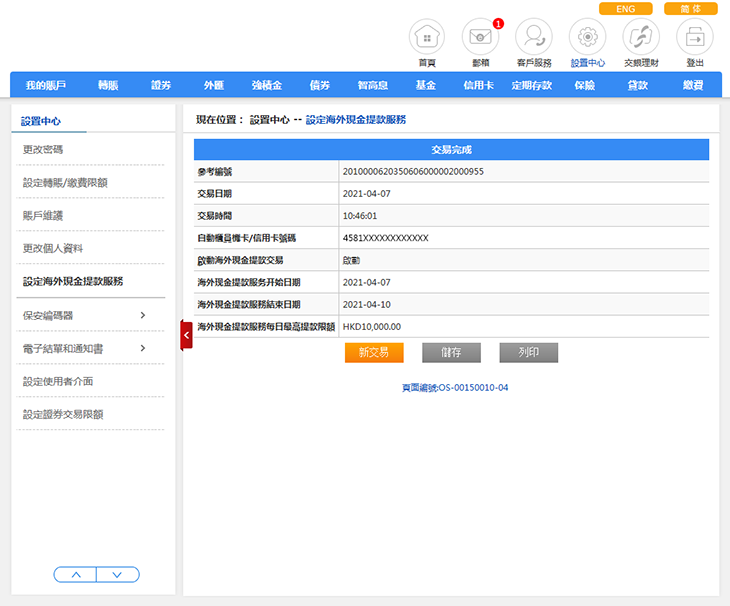Go to the 首頁 home icon
Screen dimensions: 730x606
(x=427, y=38)
